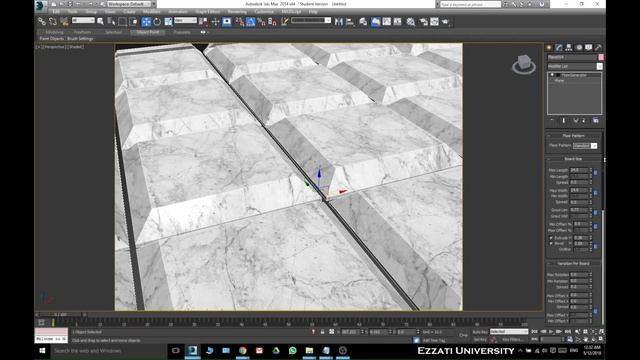Click the Unlink Selection tool
Image resolution: width=640 pixels, height=360 pixels.
pyautogui.click(x=53, y=22)
